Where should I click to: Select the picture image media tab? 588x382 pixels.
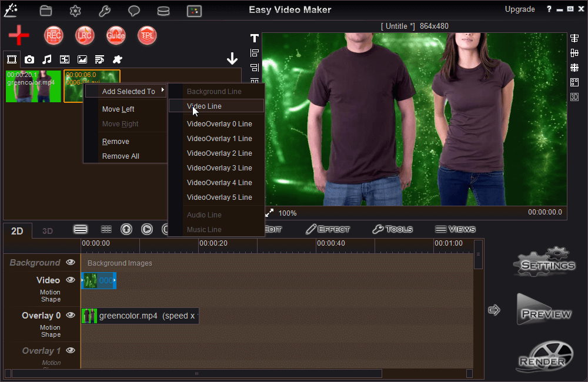point(82,59)
